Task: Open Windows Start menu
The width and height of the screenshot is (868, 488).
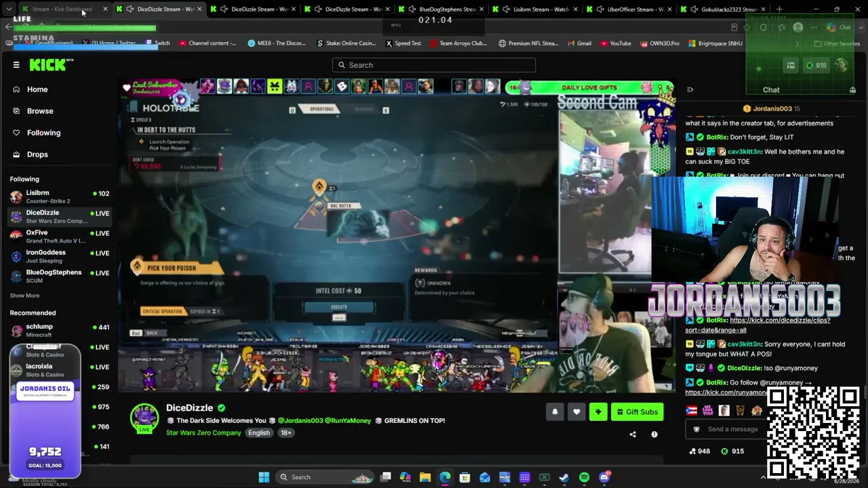Action: pos(264,477)
